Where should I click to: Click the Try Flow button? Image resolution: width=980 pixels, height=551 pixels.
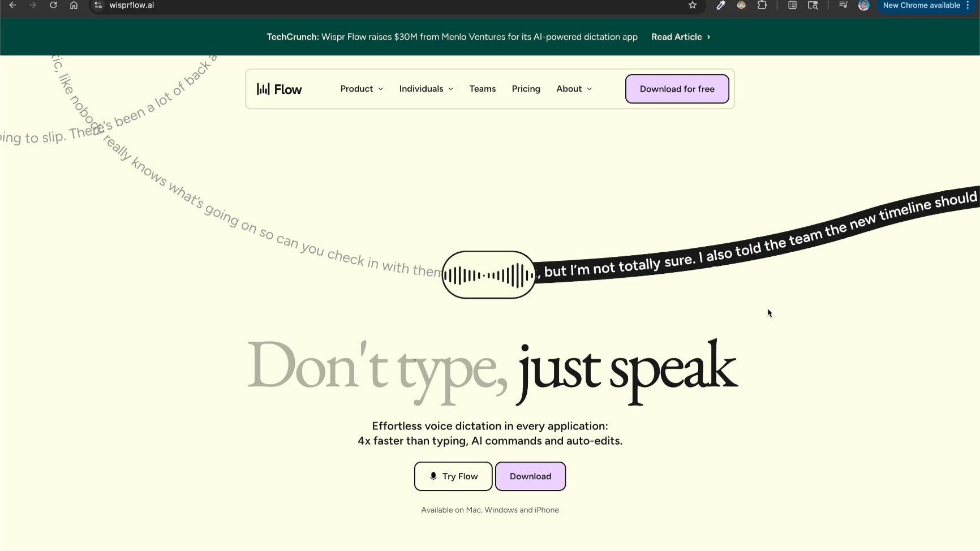[x=453, y=476]
